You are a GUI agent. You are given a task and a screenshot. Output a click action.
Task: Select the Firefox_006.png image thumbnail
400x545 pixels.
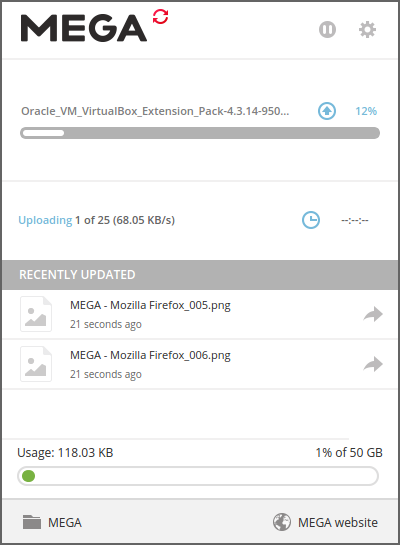(x=36, y=364)
